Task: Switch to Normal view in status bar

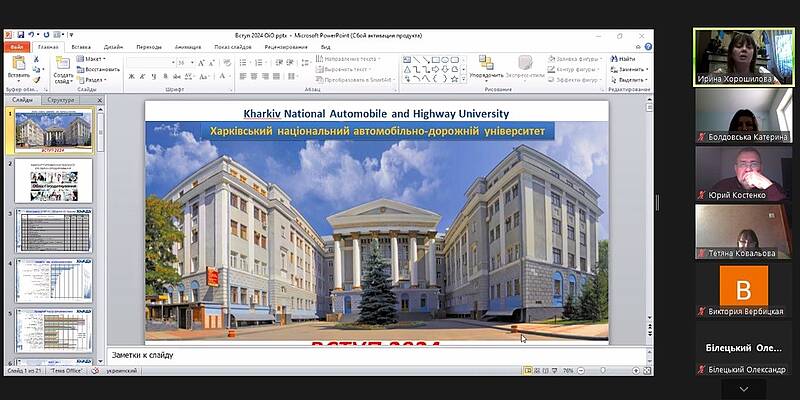Action: (528, 370)
